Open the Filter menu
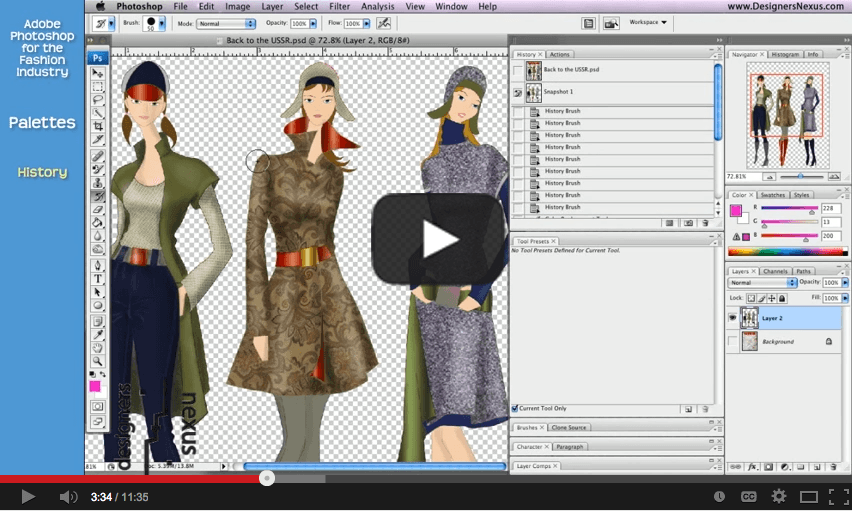 [x=339, y=7]
